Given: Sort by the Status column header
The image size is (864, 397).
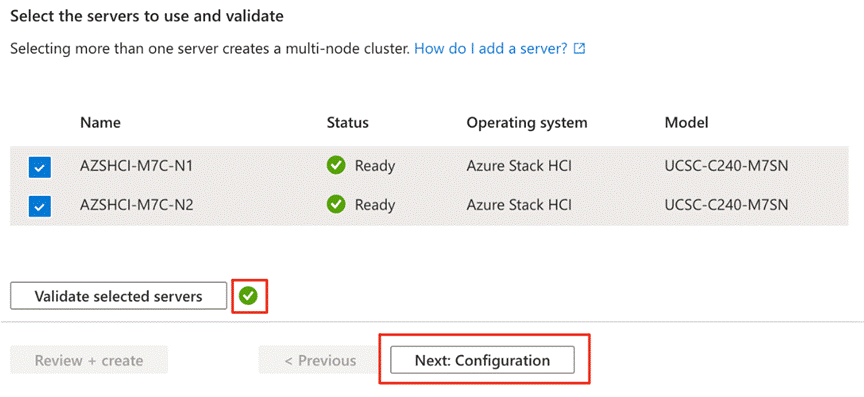Looking at the screenshot, I should pos(348,122).
